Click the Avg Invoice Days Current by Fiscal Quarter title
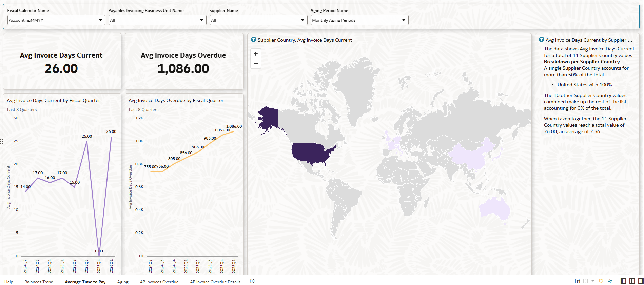Image resolution: width=644 pixels, height=285 pixels. click(x=54, y=100)
